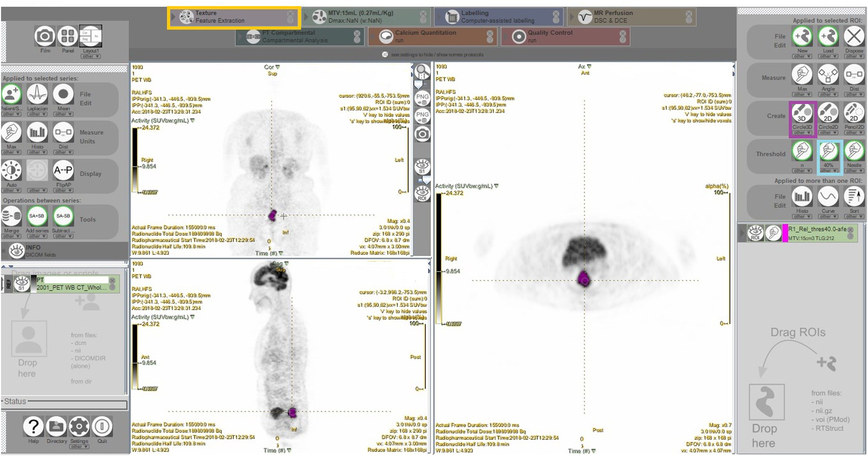Click the FlipAP display icon
Image resolution: width=868 pixels, height=456 pixels.
click(x=63, y=170)
